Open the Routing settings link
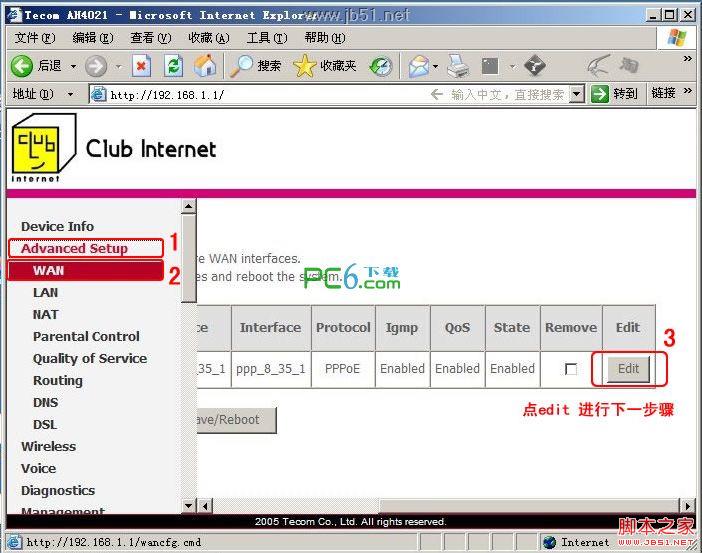702x553 pixels. click(58, 381)
